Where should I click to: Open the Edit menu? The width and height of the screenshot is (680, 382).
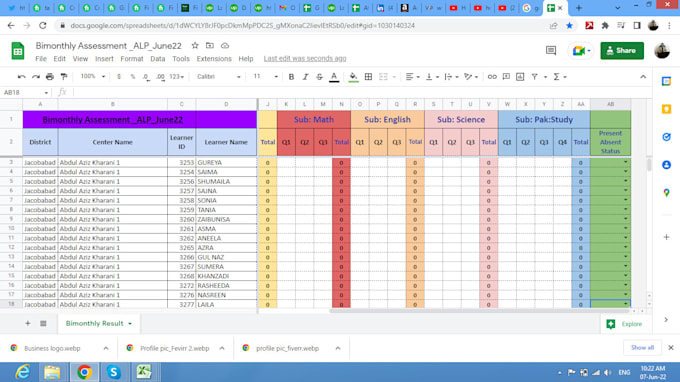click(x=59, y=59)
